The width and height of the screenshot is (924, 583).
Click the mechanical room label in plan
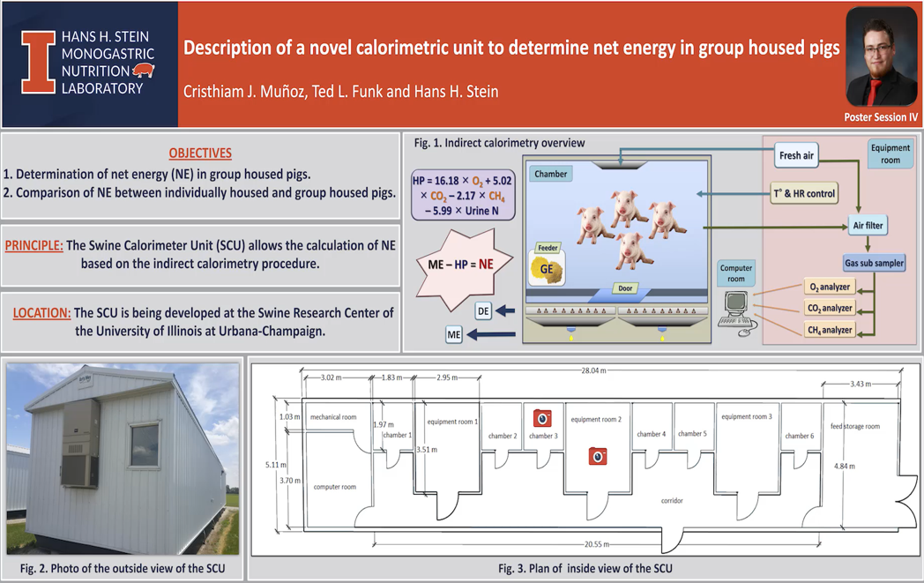coord(333,417)
